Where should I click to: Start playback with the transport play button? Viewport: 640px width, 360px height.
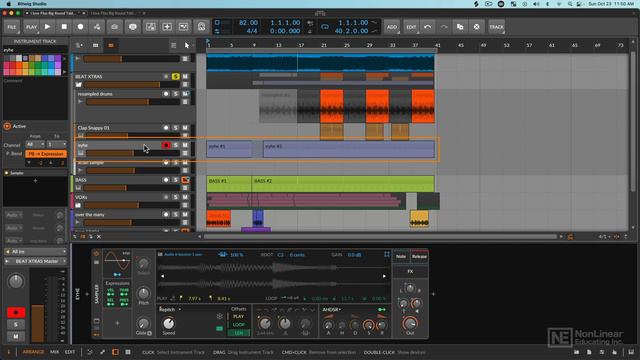pos(47,27)
